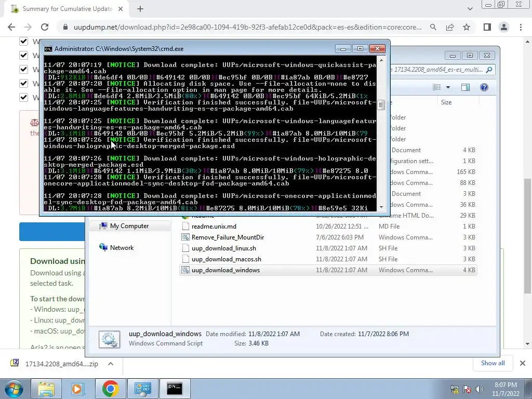
Task: Open Explorer change view options dropdown
Action: click(448, 87)
